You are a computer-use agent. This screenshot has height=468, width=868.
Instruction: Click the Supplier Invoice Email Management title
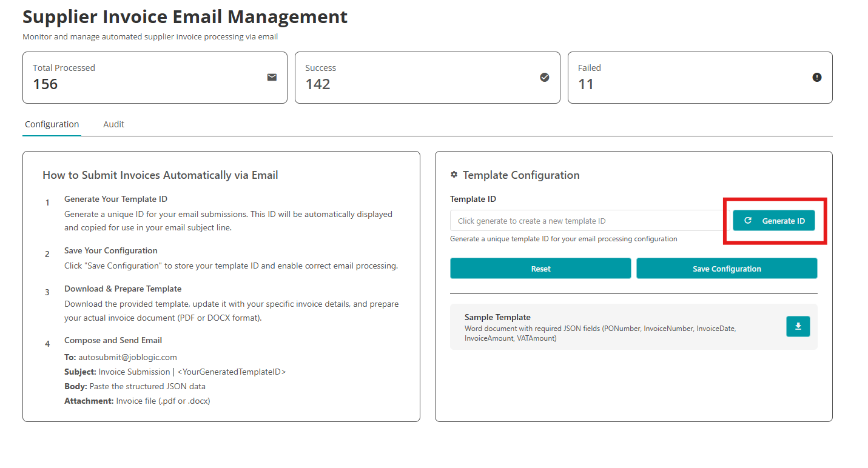[x=185, y=16]
